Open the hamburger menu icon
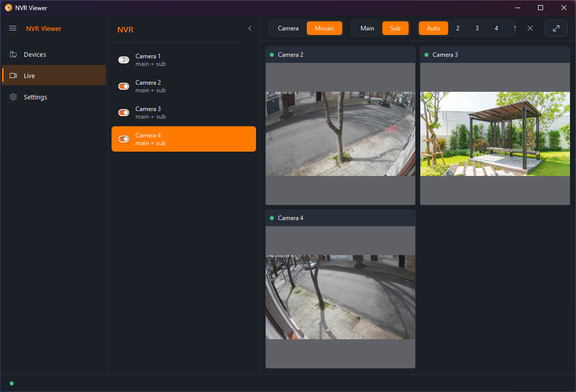The width and height of the screenshot is (576, 392). [x=13, y=28]
